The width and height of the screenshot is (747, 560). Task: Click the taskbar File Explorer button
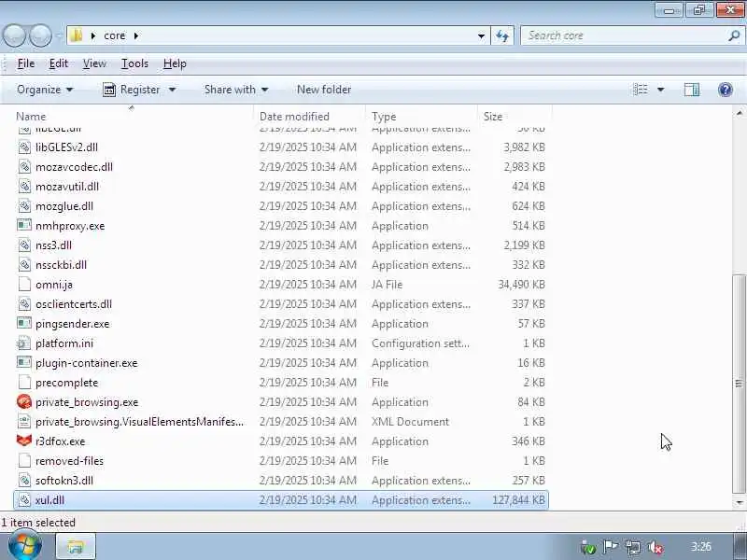(76, 547)
